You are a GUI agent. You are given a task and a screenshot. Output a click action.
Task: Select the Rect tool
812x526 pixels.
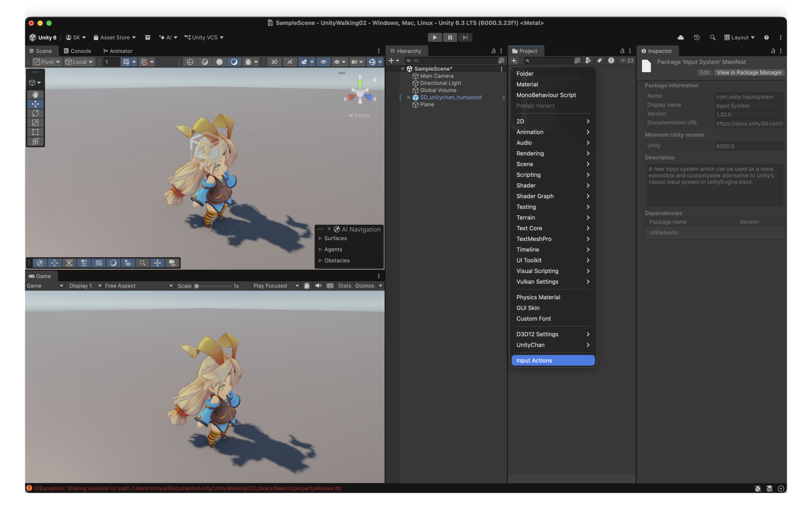[35, 132]
